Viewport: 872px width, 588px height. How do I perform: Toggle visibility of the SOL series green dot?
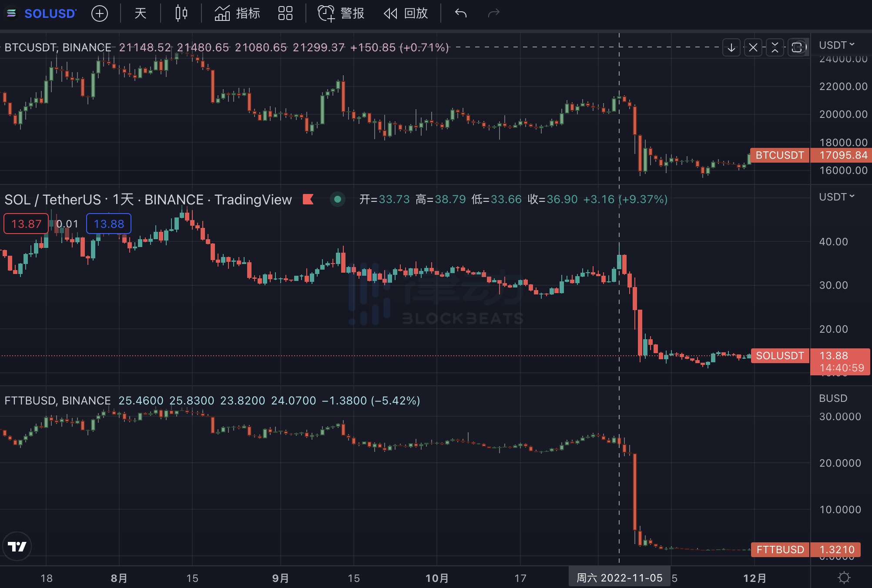[x=338, y=199]
